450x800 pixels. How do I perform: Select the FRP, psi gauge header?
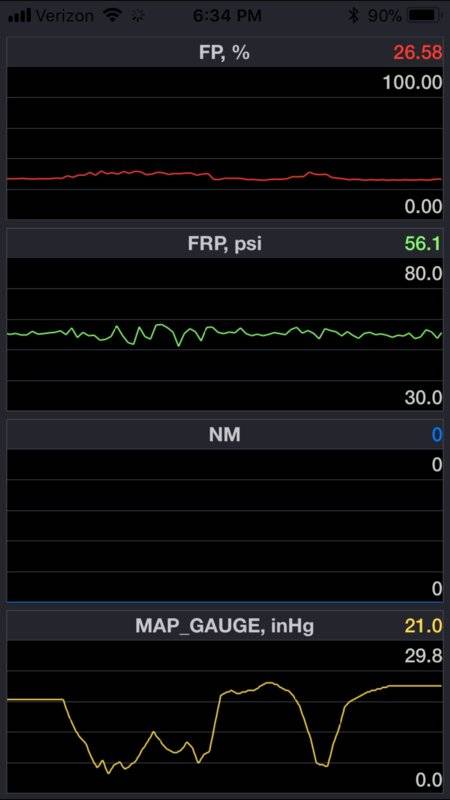coord(224,243)
